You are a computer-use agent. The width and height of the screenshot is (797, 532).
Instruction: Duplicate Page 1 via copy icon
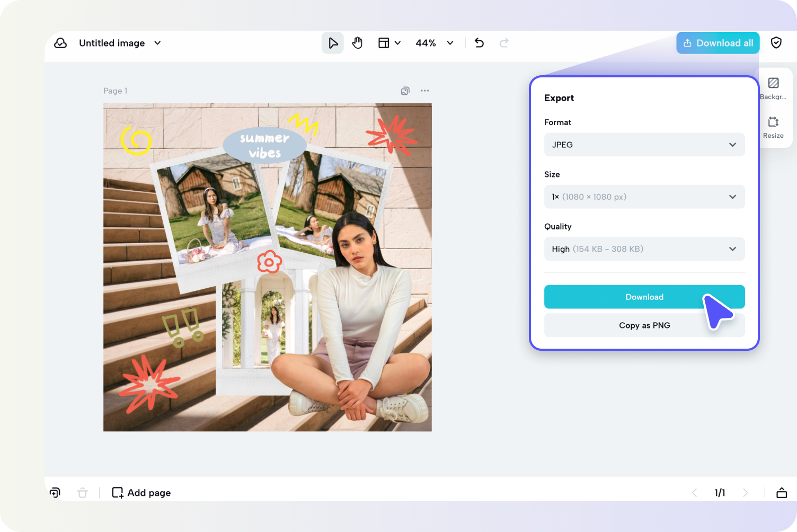(405, 91)
